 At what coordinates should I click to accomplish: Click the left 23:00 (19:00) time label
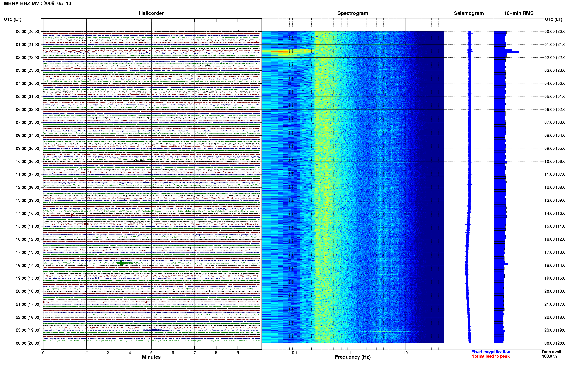tap(28, 330)
